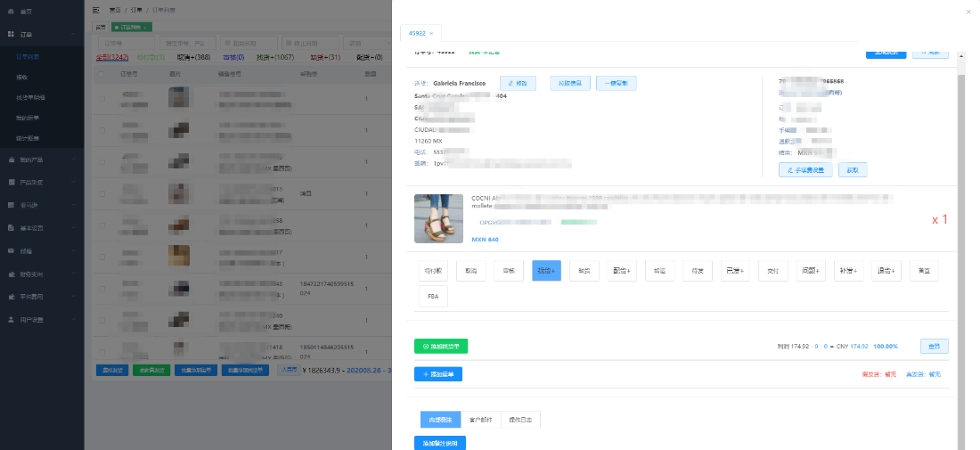Click the 用户设置 user icon in sidebar
The height and width of the screenshot is (450, 980).
12,319
